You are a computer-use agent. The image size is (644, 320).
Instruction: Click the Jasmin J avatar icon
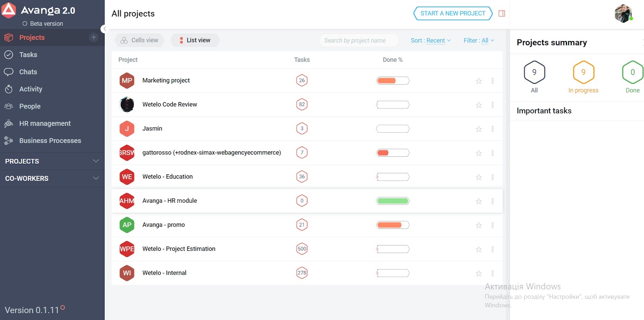click(x=127, y=129)
